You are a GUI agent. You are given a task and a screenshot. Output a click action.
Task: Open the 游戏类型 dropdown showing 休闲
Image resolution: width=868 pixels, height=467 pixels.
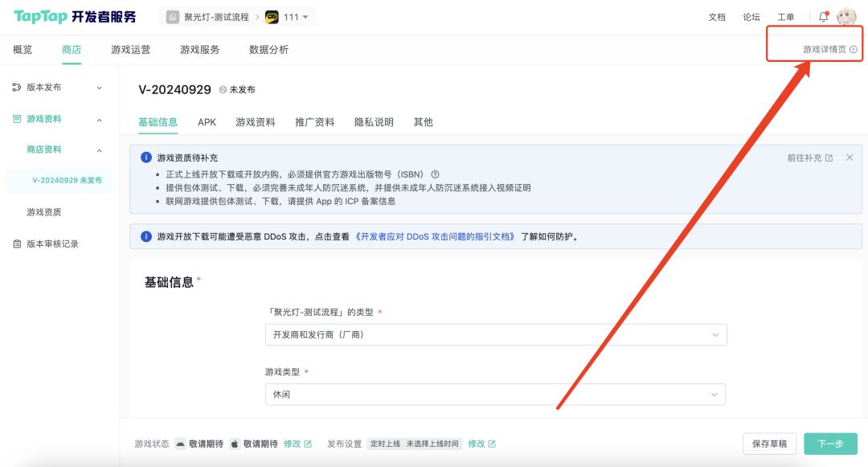pos(495,395)
